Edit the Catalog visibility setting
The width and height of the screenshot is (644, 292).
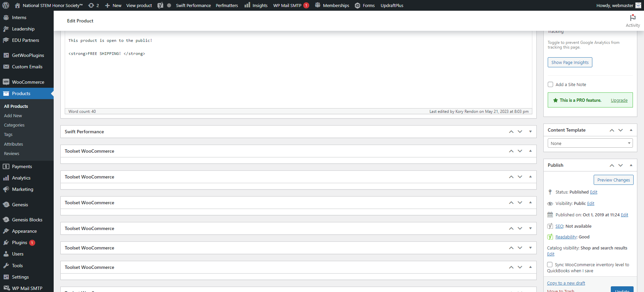click(x=550, y=254)
